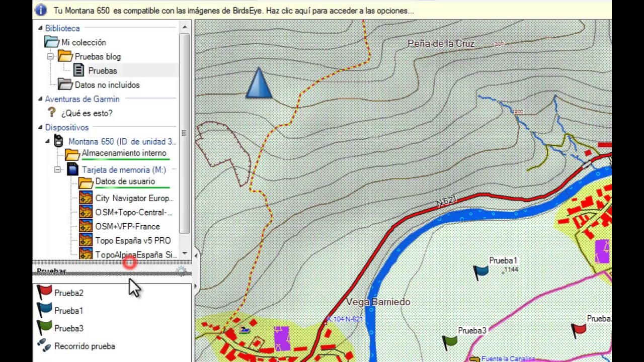The height and width of the screenshot is (362, 644).
Task: Select Datos no incluidos
Action: coord(107,85)
